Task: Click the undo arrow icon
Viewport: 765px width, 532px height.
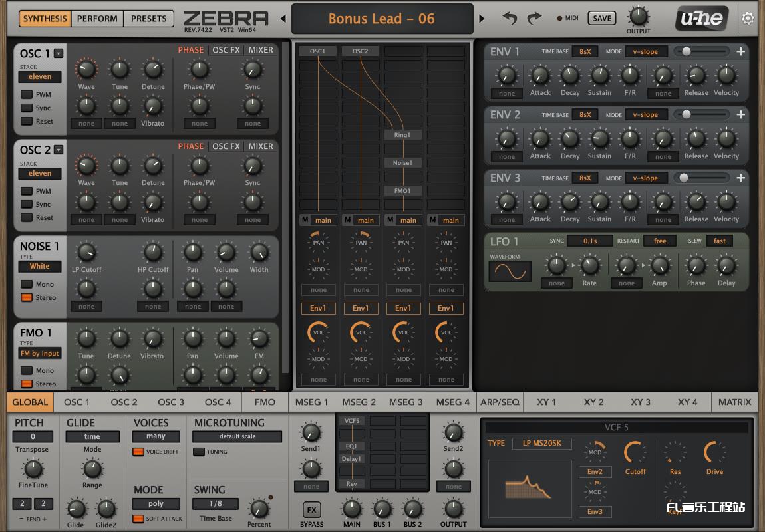Action: pos(510,19)
